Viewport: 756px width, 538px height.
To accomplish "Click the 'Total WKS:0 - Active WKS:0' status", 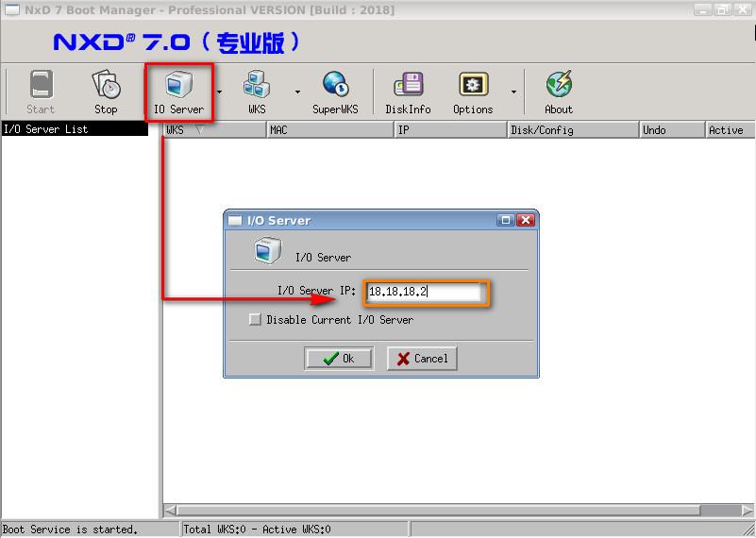I will click(x=257, y=530).
